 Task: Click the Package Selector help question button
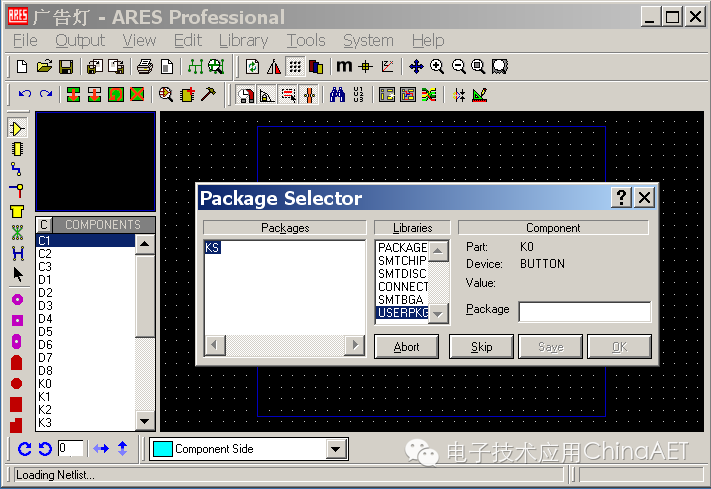(x=621, y=197)
